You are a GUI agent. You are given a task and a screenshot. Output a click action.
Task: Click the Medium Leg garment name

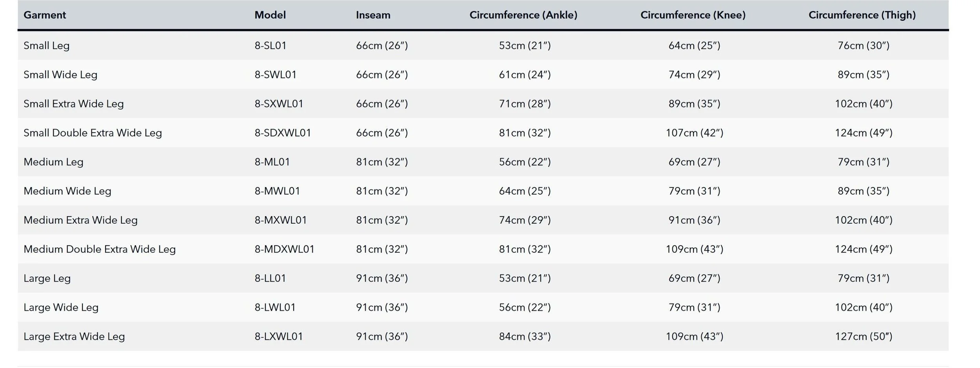point(53,162)
